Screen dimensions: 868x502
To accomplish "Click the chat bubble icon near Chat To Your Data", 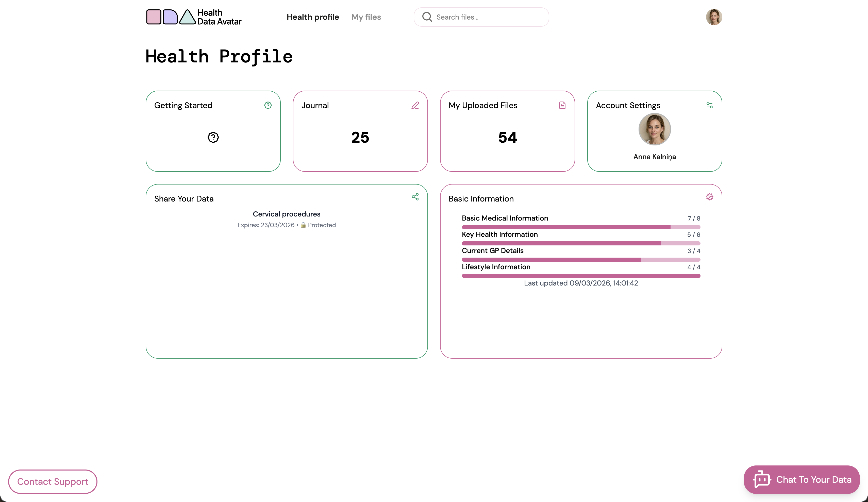I will 761,480.
